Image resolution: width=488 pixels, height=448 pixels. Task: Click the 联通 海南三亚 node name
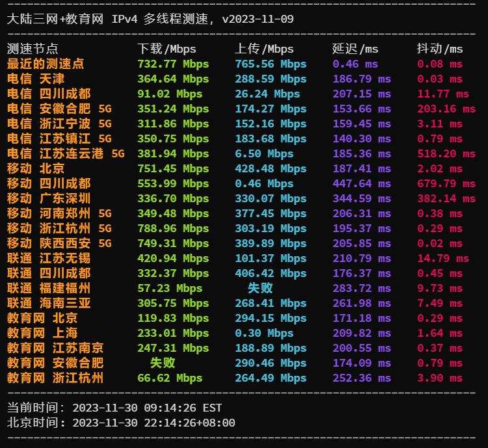(49, 303)
